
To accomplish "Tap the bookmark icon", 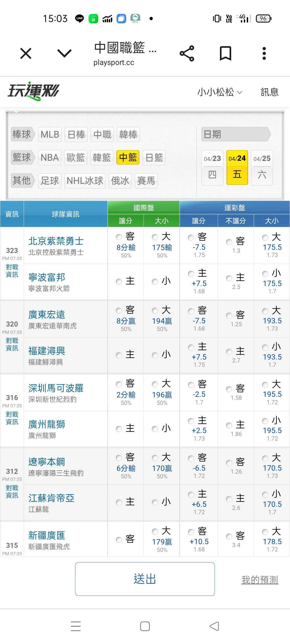I will pos(225,53).
